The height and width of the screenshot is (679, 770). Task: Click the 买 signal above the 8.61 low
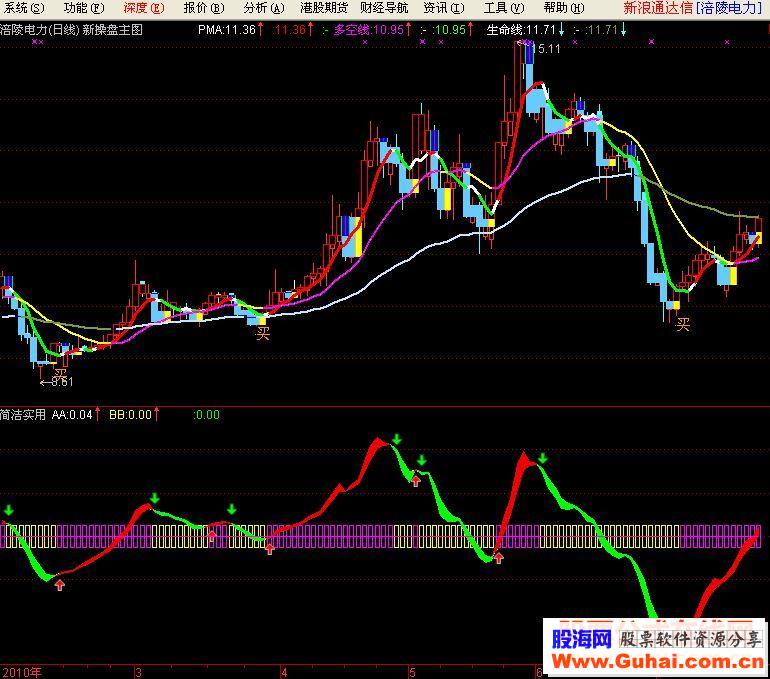(60, 373)
